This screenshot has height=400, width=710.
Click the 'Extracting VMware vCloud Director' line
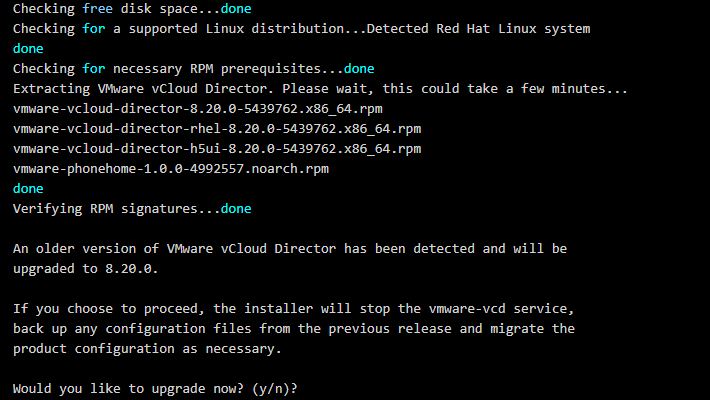pos(320,88)
